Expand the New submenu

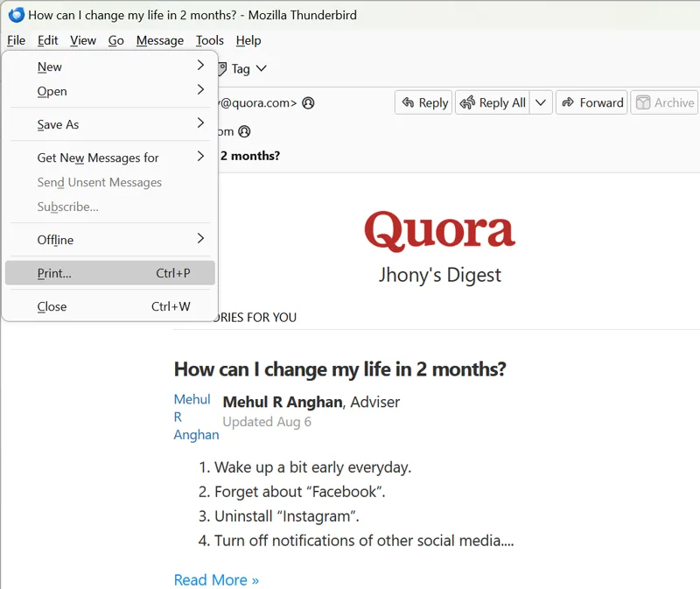pos(110,67)
